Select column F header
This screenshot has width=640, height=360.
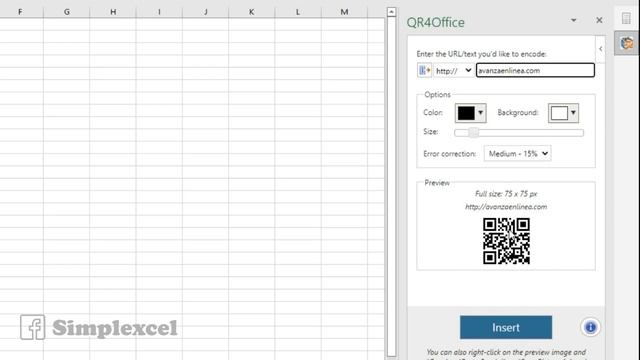click(20, 12)
